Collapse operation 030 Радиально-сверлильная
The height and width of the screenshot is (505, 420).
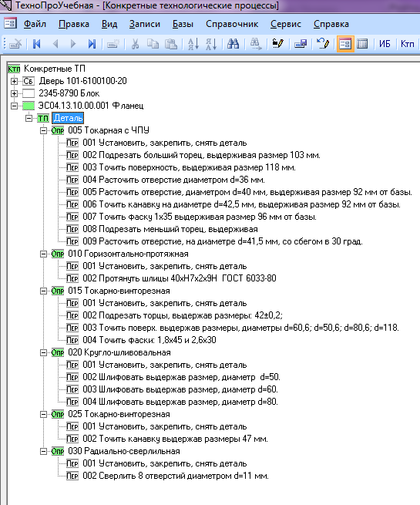(43, 452)
